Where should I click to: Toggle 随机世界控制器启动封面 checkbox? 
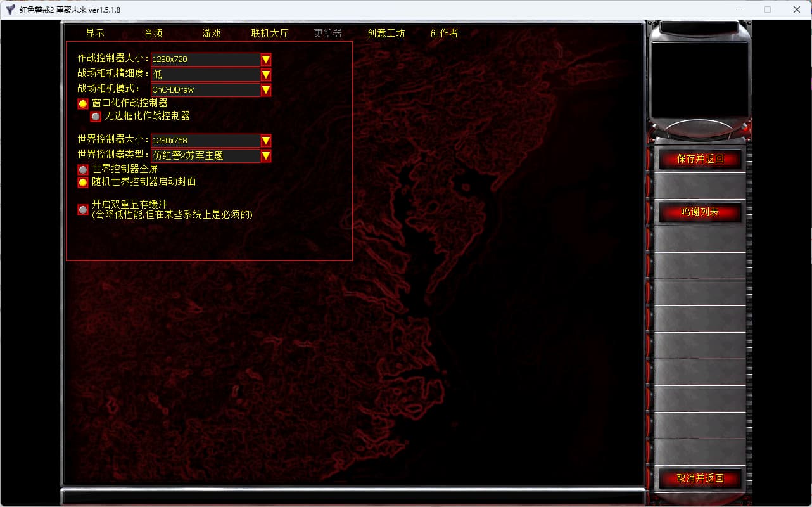pyautogui.click(x=83, y=183)
